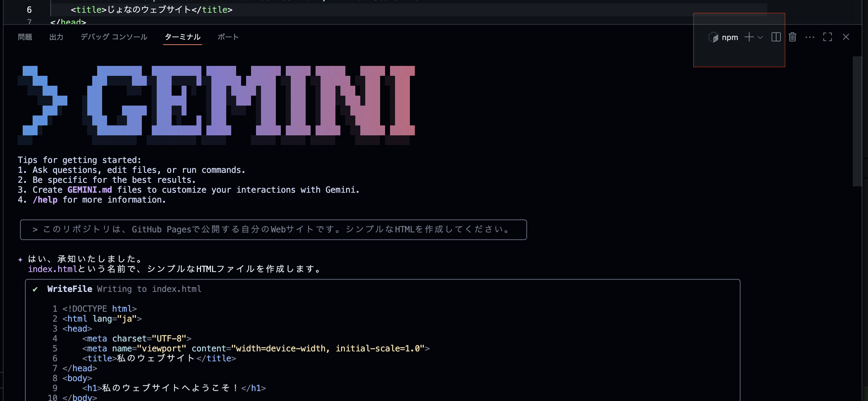Click the h1 私のウェブサイトへようこそ line
The height and width of the screenshot is (401, 868).
[174, 388]
